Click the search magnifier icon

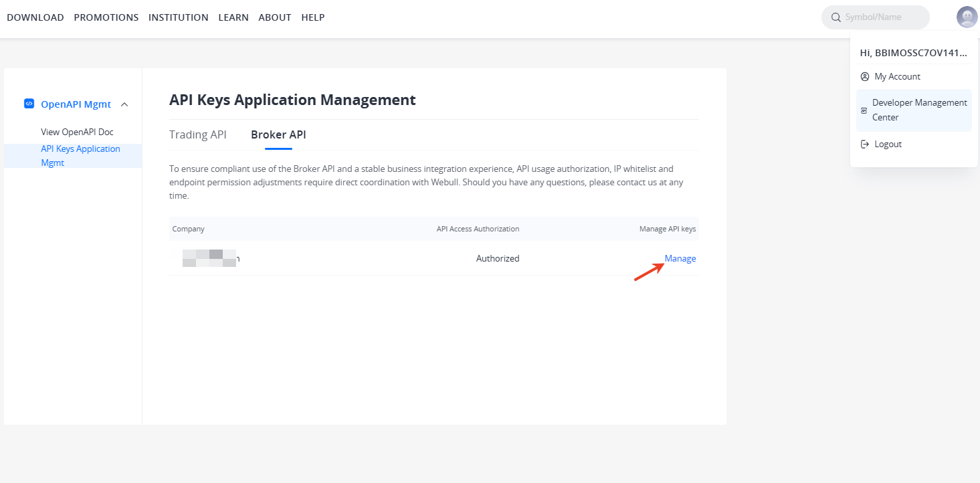[x=836, y=17]
